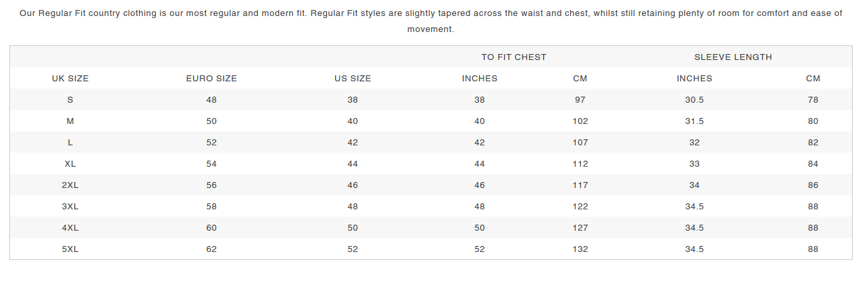Click Euro size 54 cell
Viewport: 868px width, 298px height.
point(211,163)
